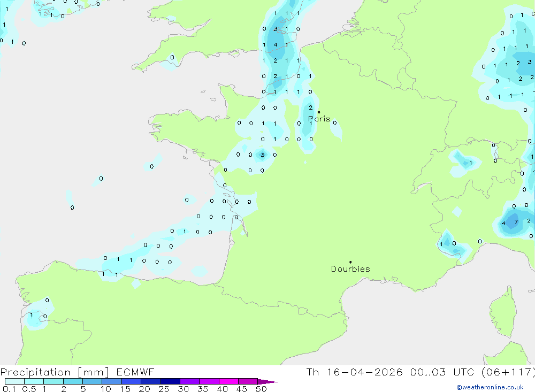The width and height of the screenshot is (535, 392).
Task: Click the legend label 15
Action: pyautogui.click(x=125, y=389)
